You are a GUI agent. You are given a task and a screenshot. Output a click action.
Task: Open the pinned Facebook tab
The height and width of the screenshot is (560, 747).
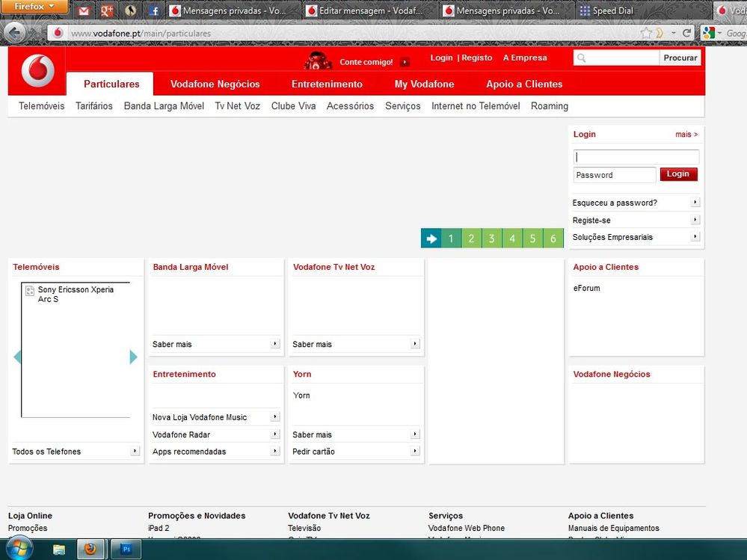point(154,10)
